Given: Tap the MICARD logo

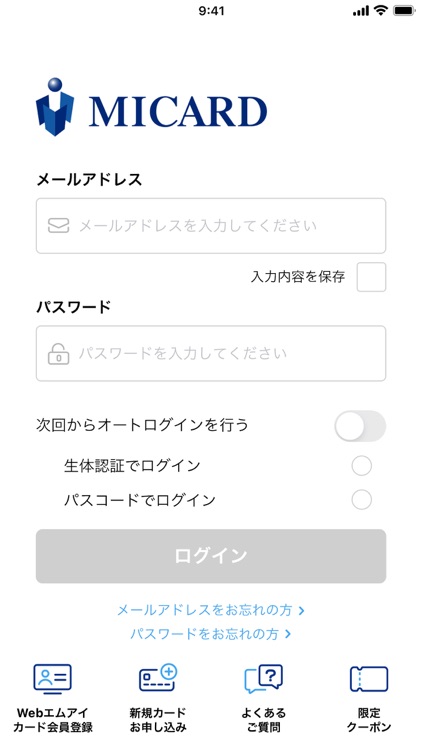Looking at the screenshot, I should click(x=151, y=107).
